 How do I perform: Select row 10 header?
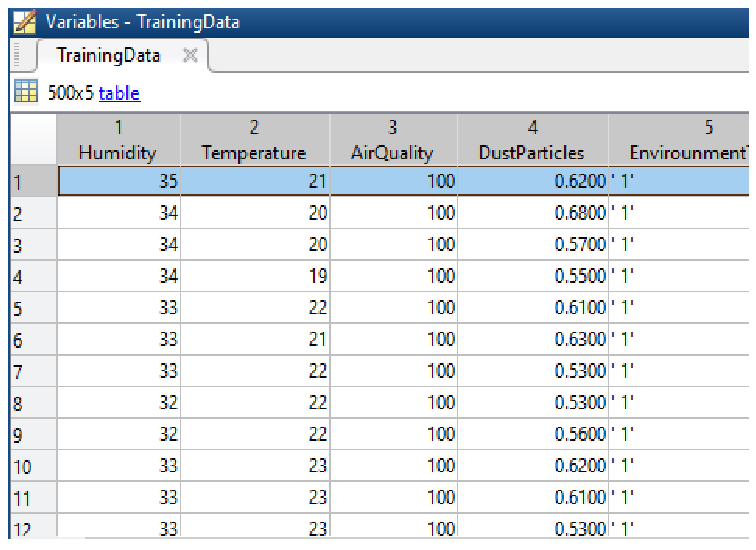[x=33, y=467]
